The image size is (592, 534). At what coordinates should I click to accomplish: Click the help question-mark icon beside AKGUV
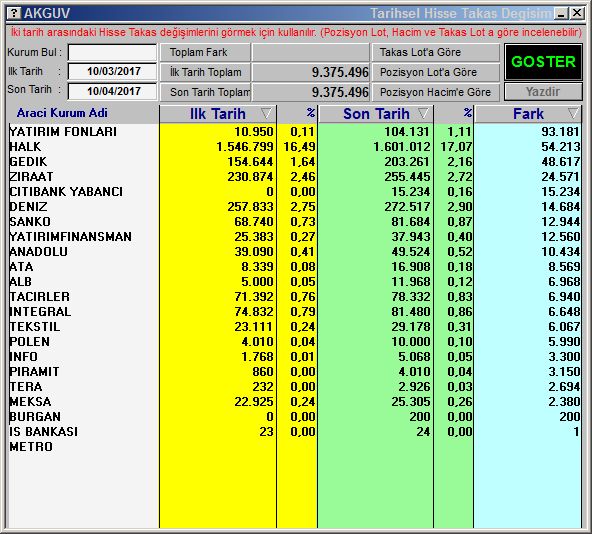click(x=14, y=13)
